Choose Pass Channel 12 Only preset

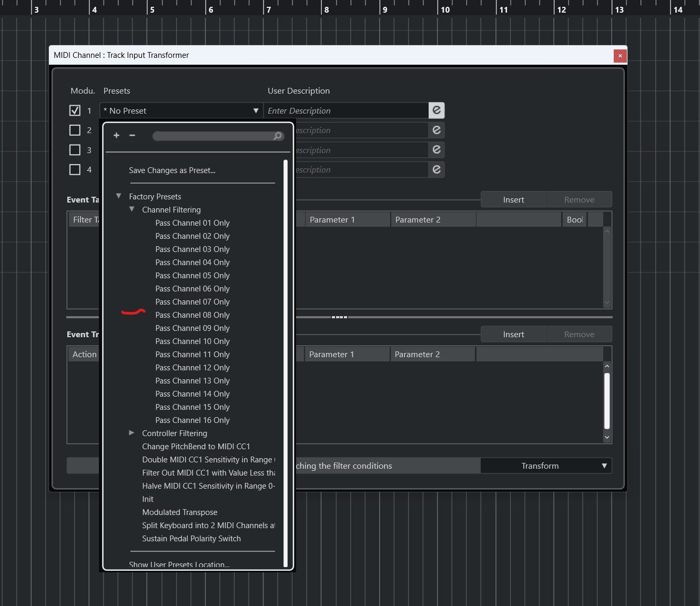192,368
